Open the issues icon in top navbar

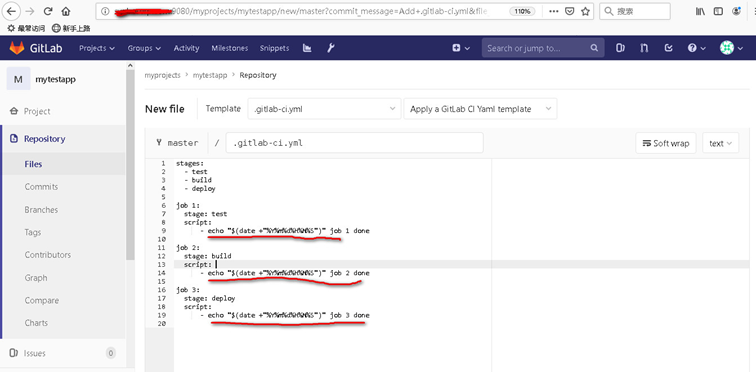621,48
